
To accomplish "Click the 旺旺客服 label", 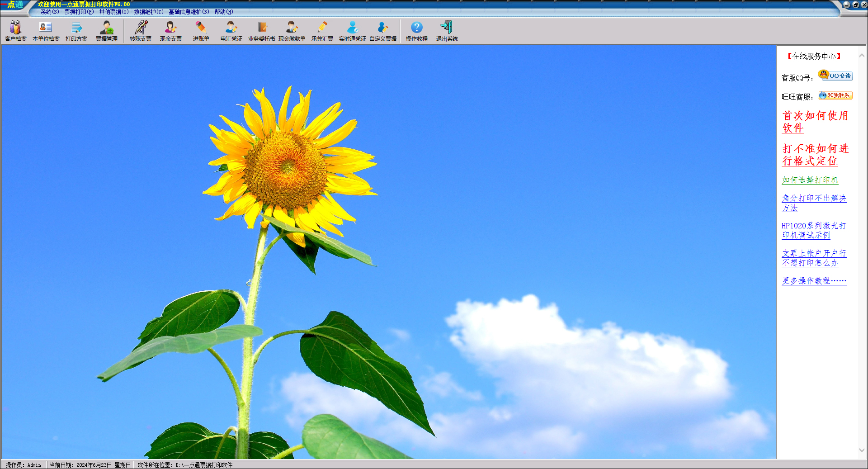I will point(797,97).
